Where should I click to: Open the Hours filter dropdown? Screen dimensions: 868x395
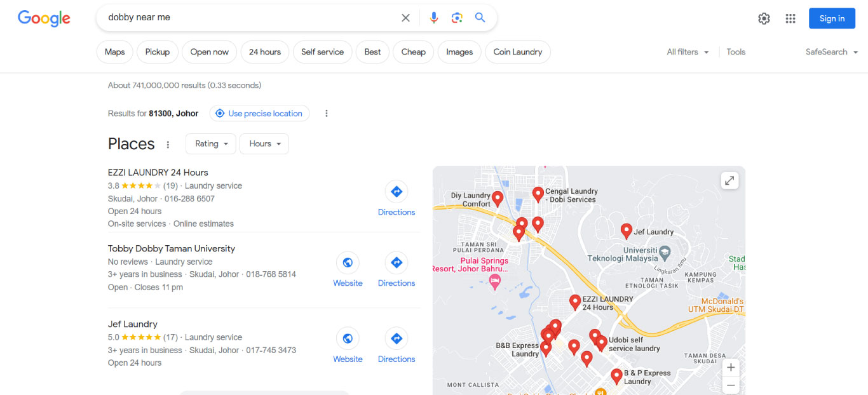pyautogui.click(x=264, y=144)
